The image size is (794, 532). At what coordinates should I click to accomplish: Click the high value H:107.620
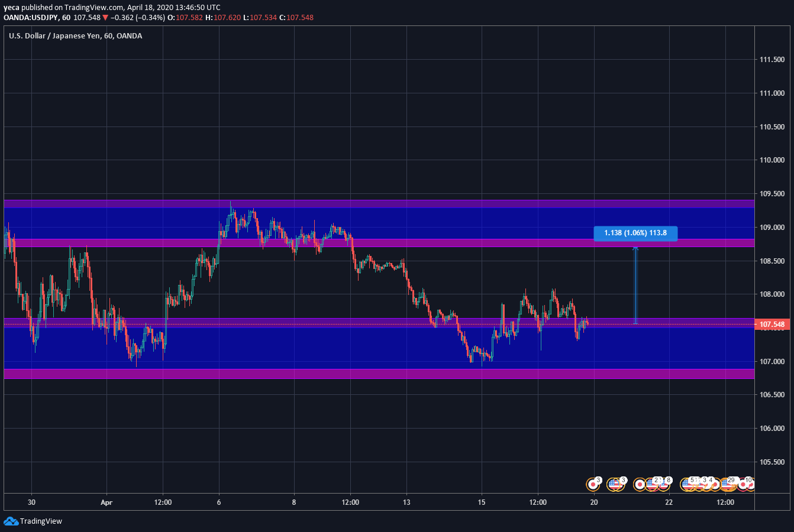223,17
